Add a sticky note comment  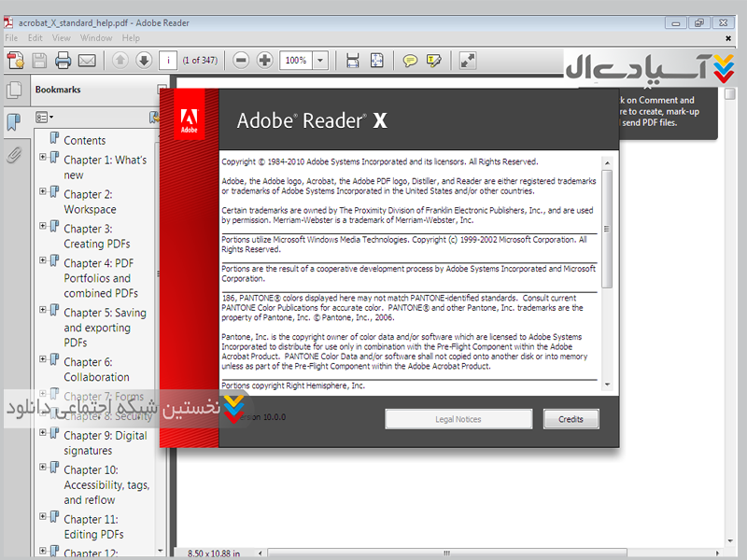(410, 61)
